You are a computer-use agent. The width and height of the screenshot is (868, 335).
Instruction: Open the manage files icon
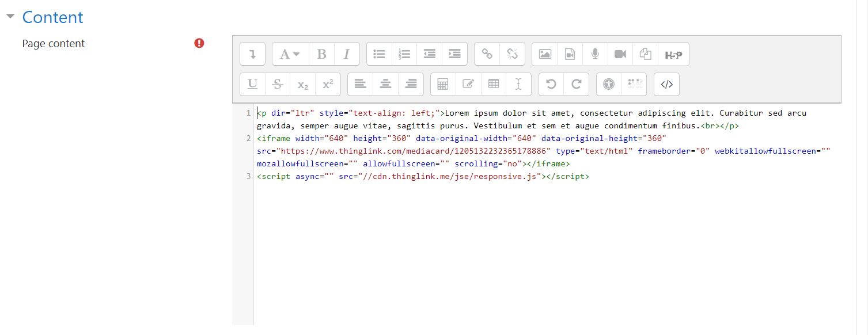click(x=646, y=54)
